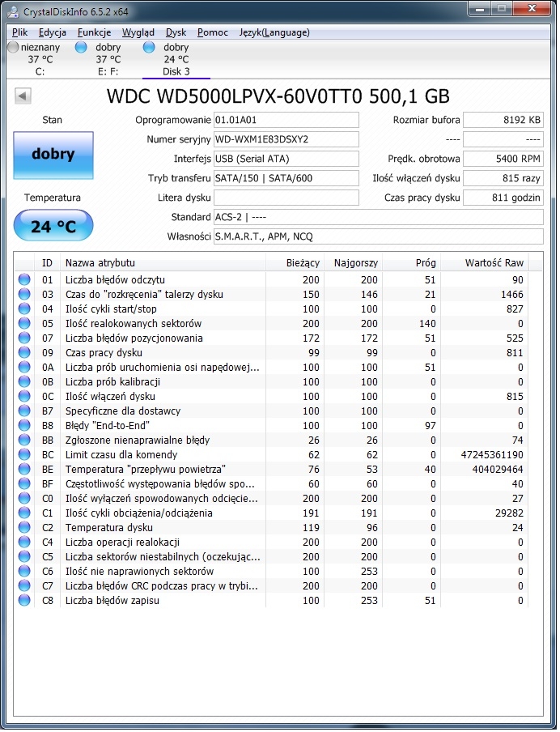Open the Dysk menu

click(x=176, y=32)
